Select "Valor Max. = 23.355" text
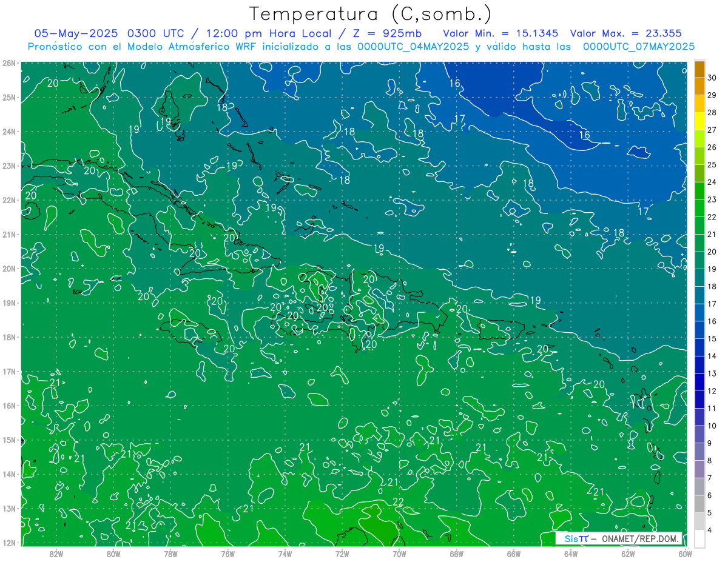 point(626,33)
